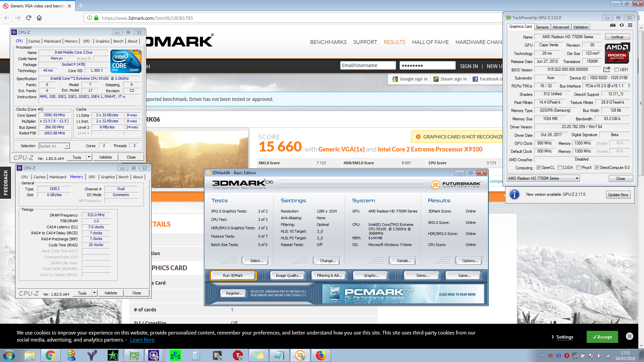Click the blue info icon in GPU-Z update bar
Screen dimensions: 644x362
[514, 194]
